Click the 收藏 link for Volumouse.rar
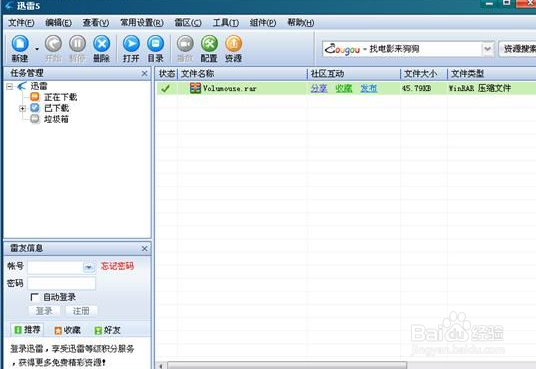 [x=344, y=88]
